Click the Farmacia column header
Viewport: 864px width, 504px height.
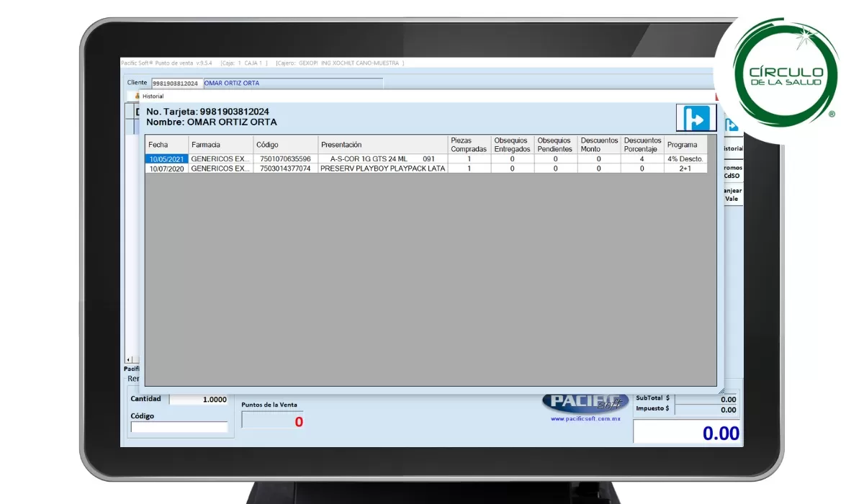click(220, 145)
